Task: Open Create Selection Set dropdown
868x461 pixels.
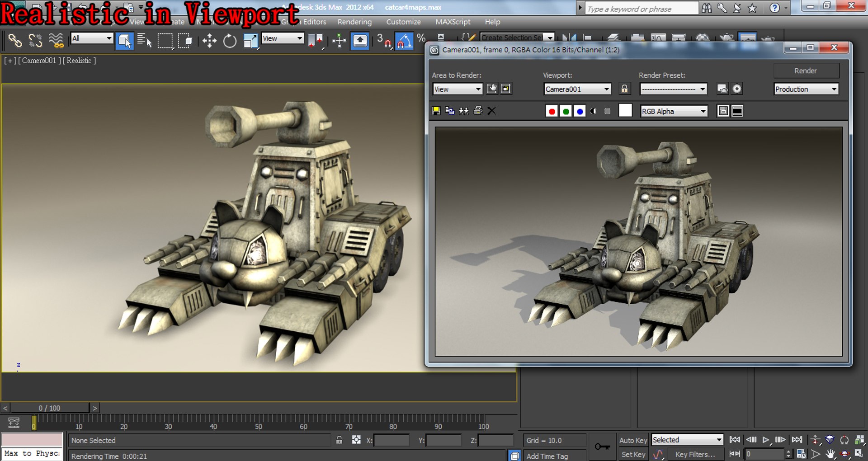Action: tap(517, 38)
